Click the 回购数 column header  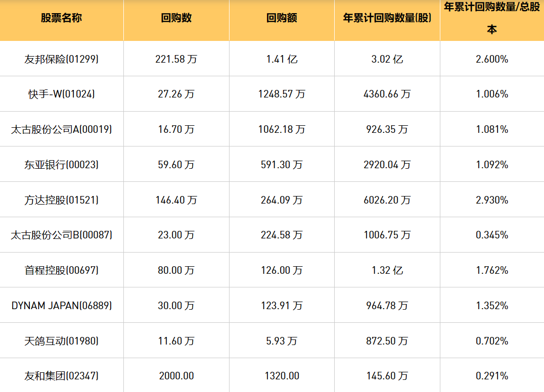176,18
